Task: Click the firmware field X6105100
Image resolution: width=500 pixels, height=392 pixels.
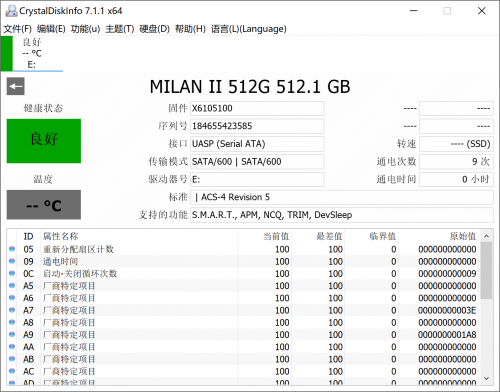Action: (257, 108)
